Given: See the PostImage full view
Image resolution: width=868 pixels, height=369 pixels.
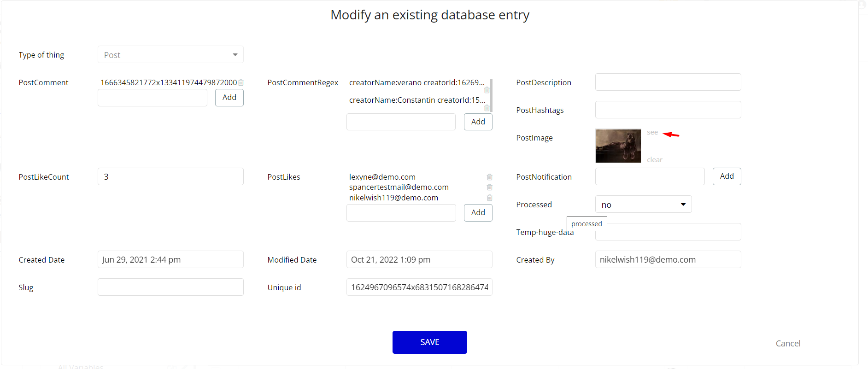Looking at the screenshot, I should (652, 133).
